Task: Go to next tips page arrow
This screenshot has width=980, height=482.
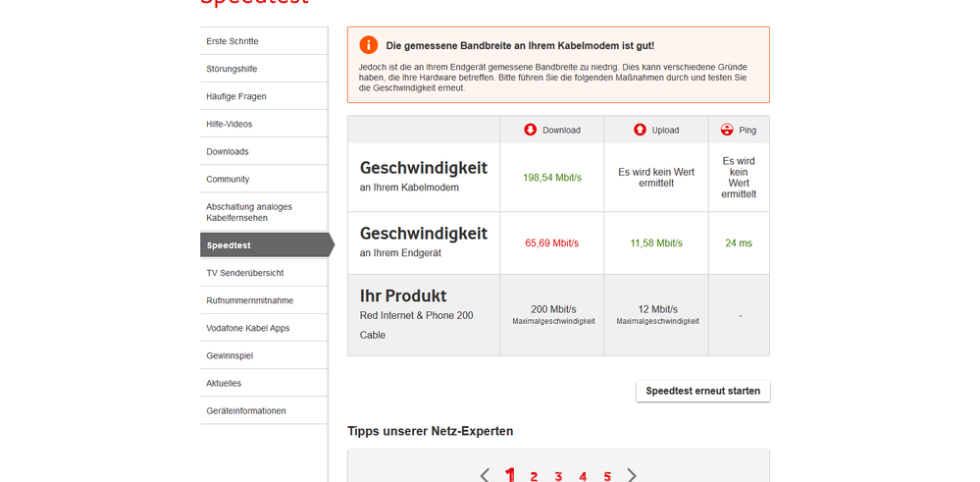Action: [x=632, y=475]
